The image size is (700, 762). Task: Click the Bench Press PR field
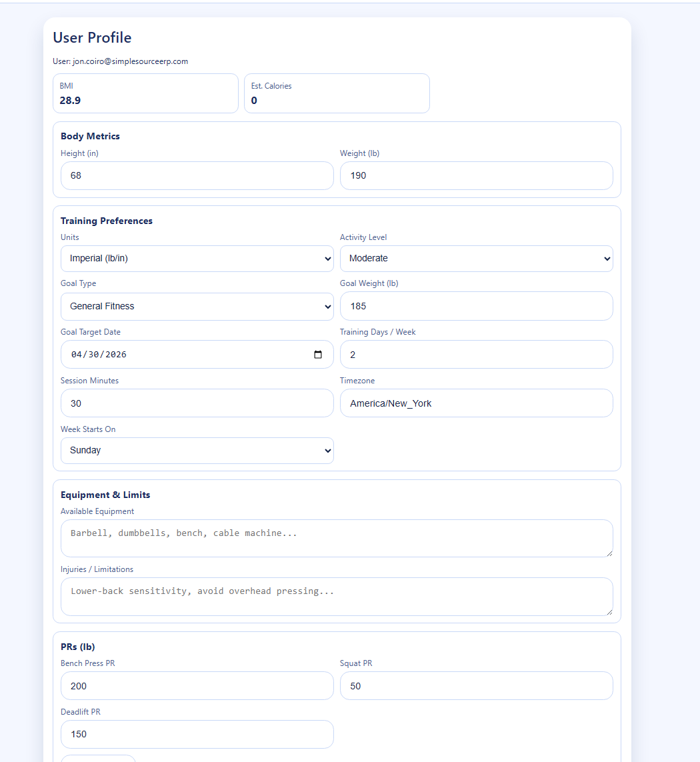click(197, 686)
